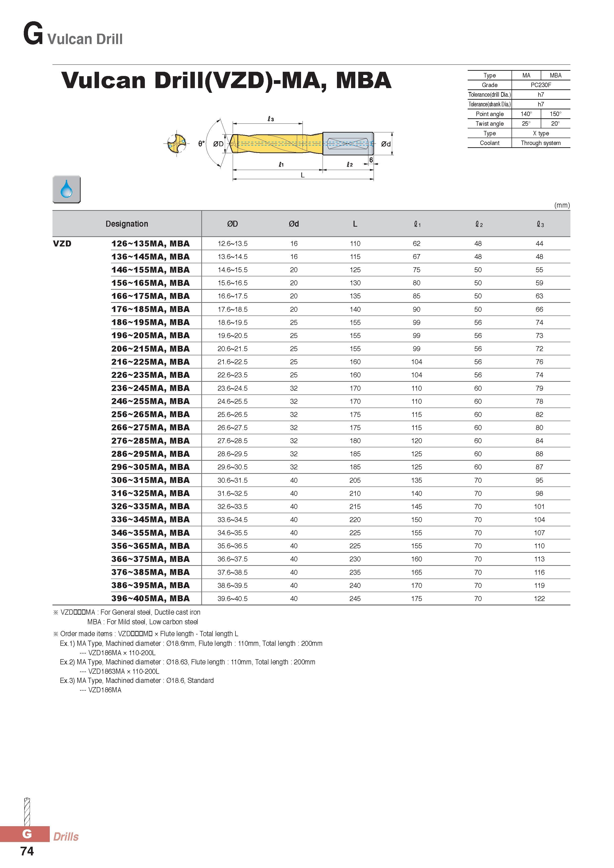Click designation "136~145MA, MBA"
Image resolution: width=614 pixels, height=868 pixels.
coord(151,257)
